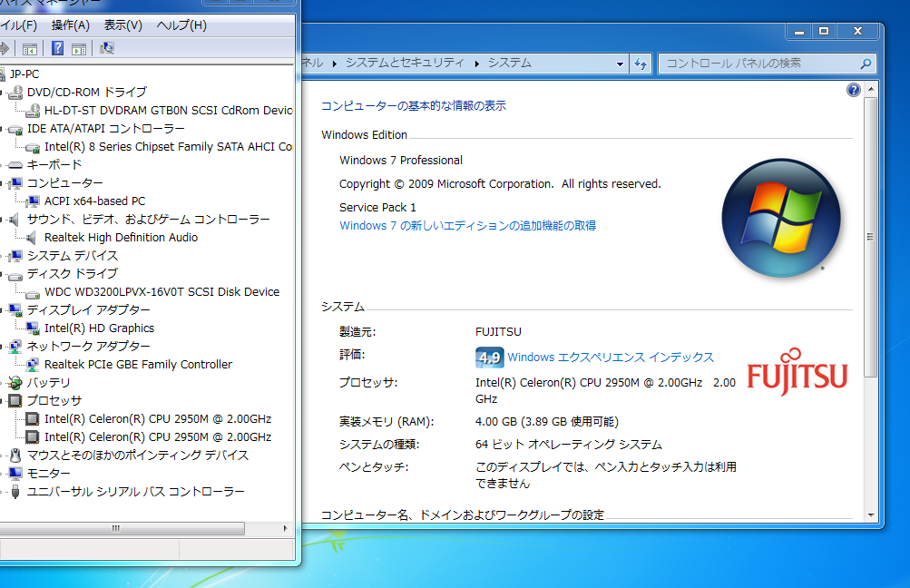Click the FUJITSU manufacturer value text
The width and height of the screenshot is (910, 588).
coord(498,331)
